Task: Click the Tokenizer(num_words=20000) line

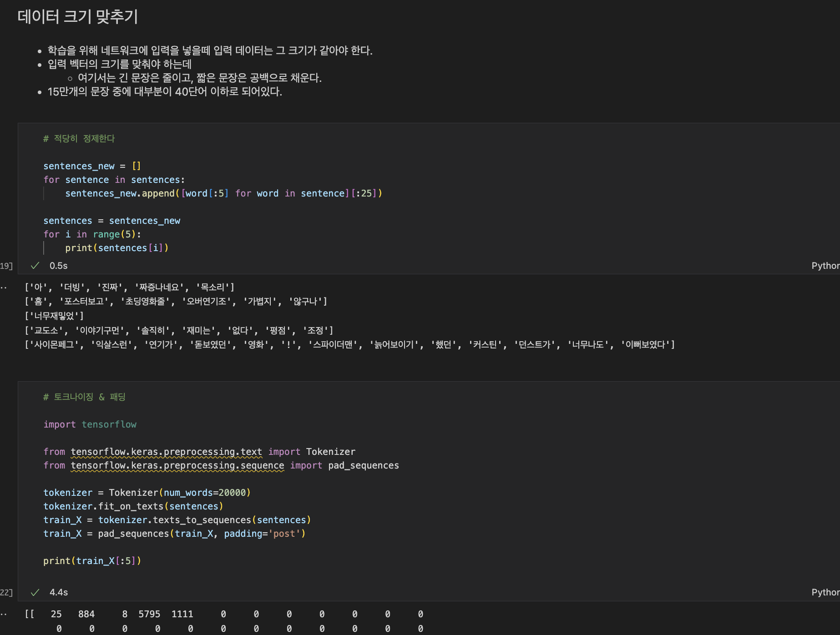Action: [x=147, y=493]
